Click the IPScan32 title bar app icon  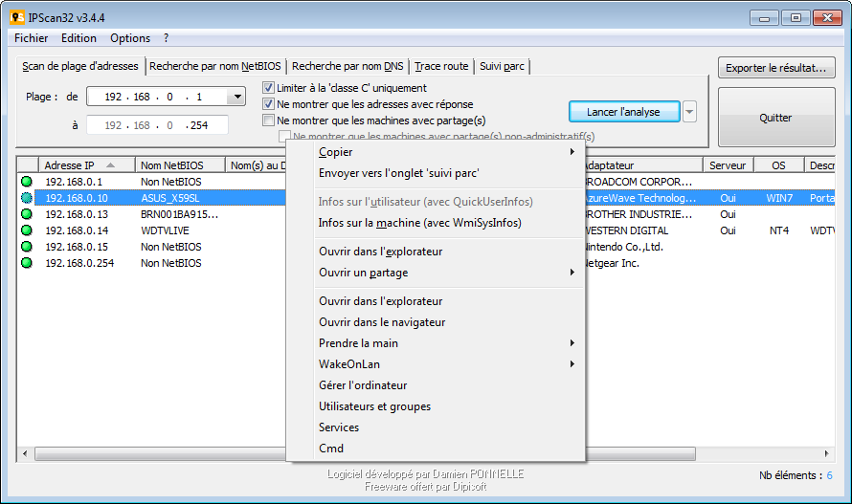[x=16, y=16]
